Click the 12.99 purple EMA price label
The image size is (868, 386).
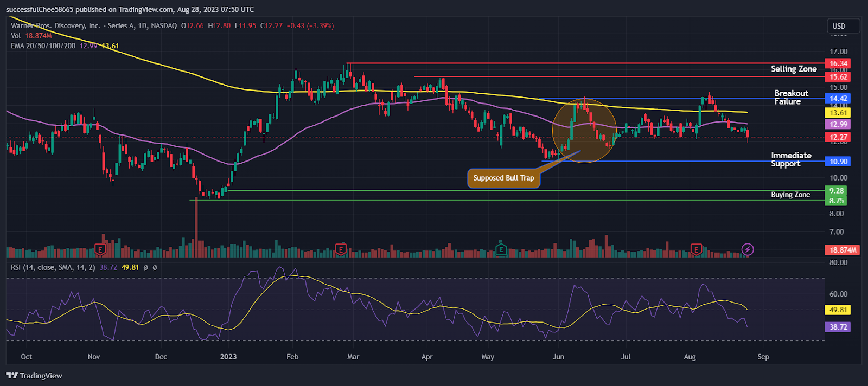click(x=838, y=124)
